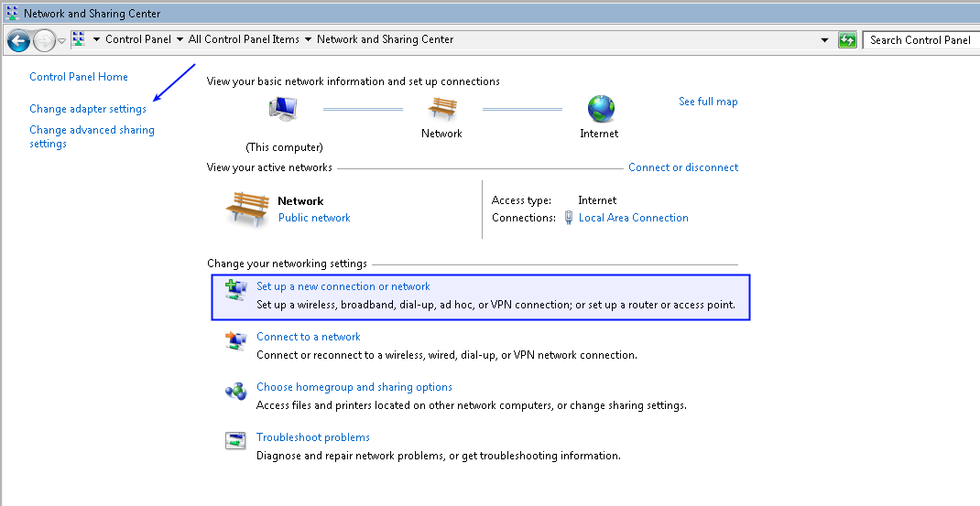Click the See full map link
The height and width of the screenshot is (506, 980).
[708, 102]
